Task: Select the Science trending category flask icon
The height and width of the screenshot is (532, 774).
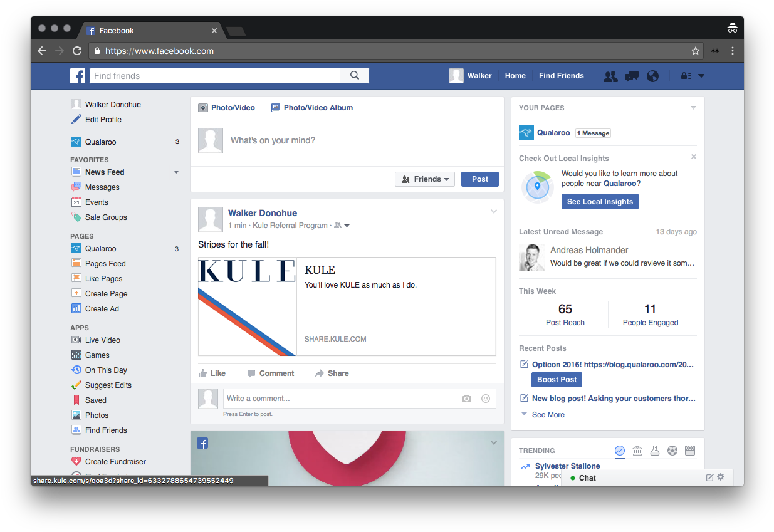Action: tap(655, 450)
